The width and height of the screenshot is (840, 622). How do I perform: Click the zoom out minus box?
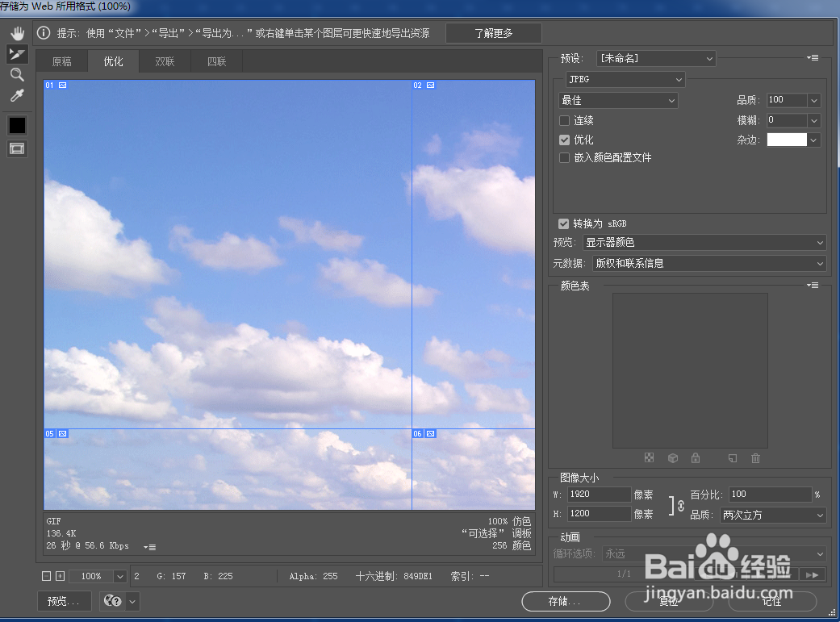coord(47,576)
